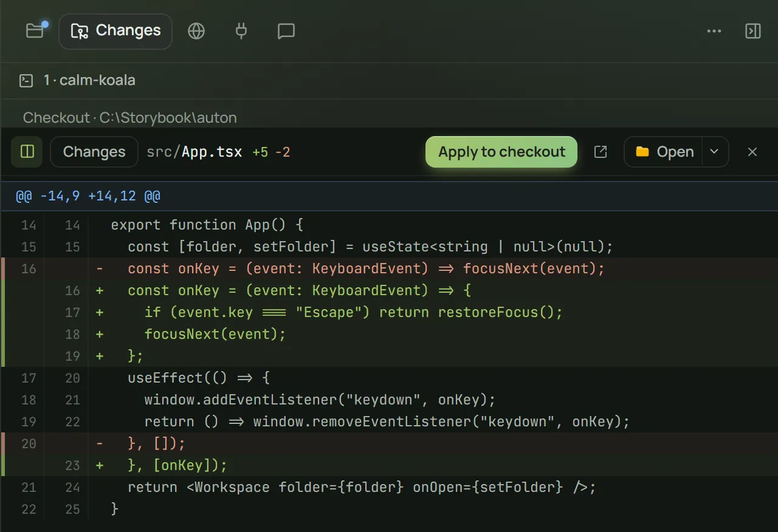
Task: Click the line with addEventListener keydown
Action: point(389,400)
